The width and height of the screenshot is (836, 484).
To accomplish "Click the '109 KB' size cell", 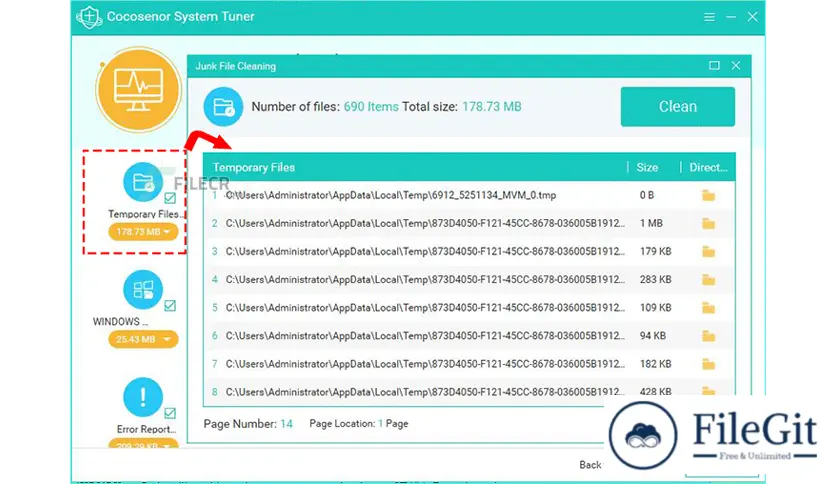I will [x=655, y=308].
